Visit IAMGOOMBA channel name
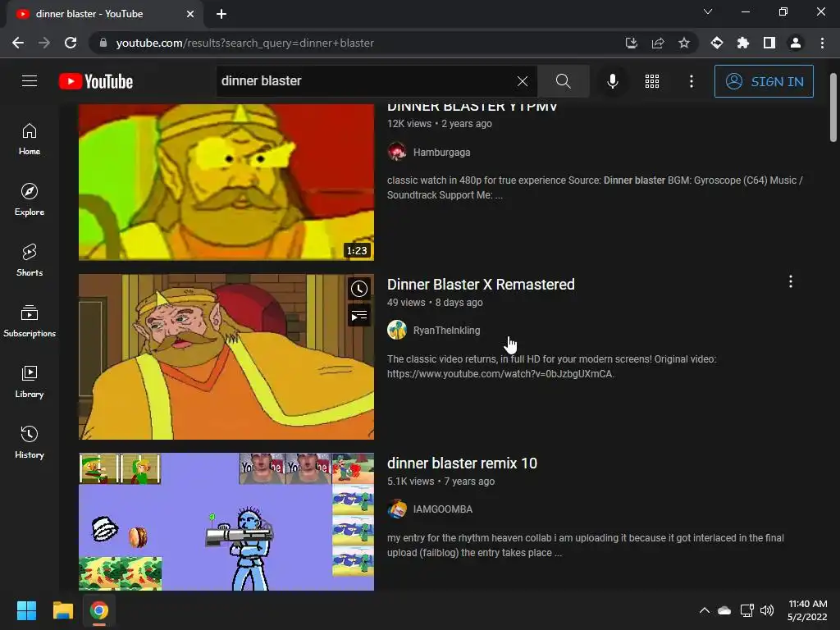This screenshot has height=630, width=840. pos(442,509)
